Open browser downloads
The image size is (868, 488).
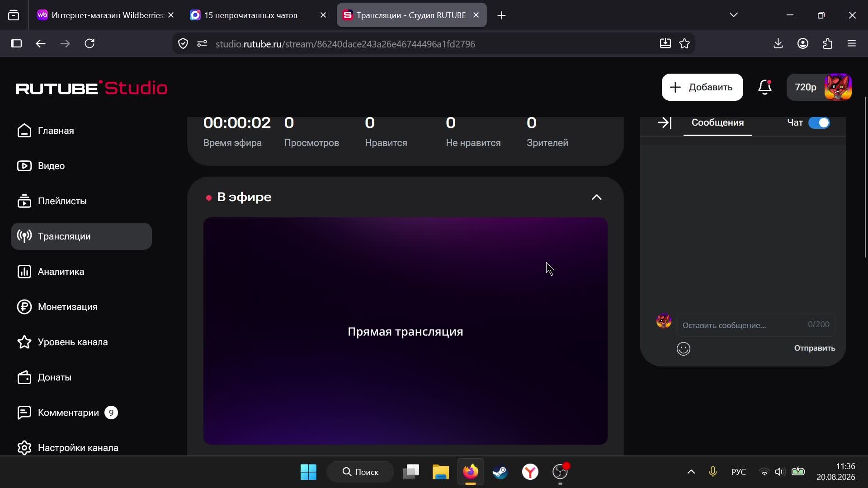click(778, 44)
